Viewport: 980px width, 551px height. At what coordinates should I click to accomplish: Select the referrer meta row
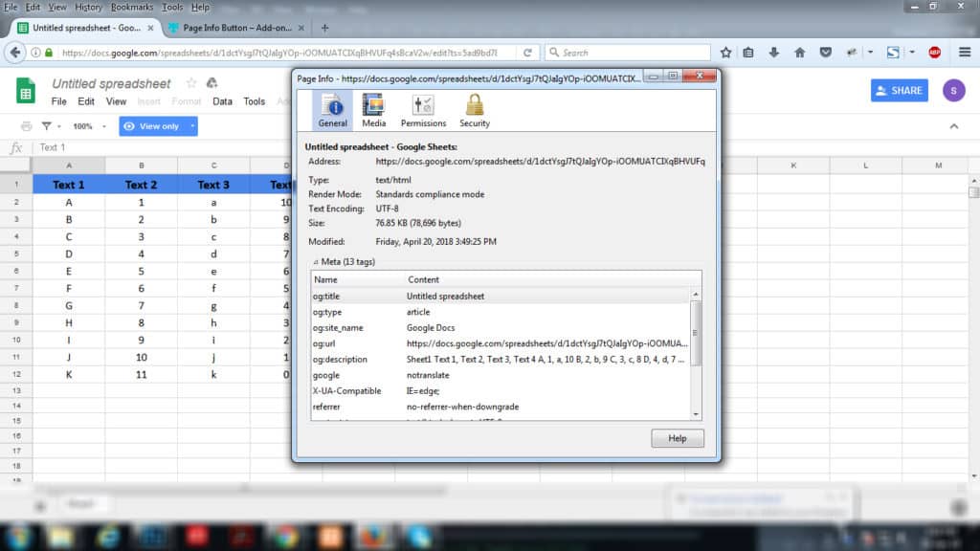(500, 407)
